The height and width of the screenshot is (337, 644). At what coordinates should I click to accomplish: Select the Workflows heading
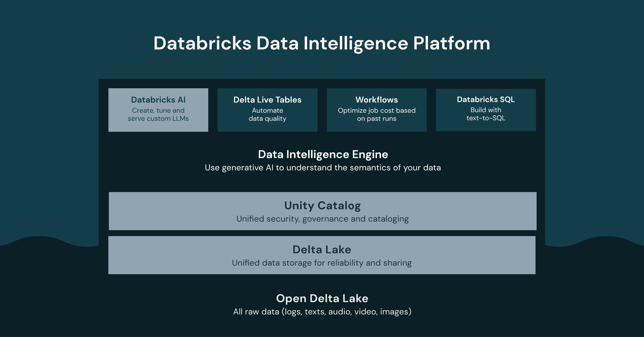[x=376, y=100]
